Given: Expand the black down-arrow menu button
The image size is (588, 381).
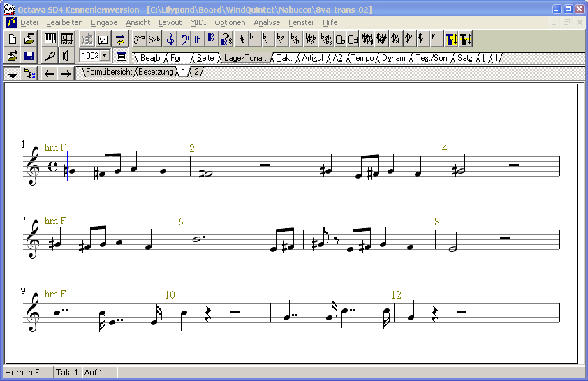Looking at the screenshot, I should coord(13,74).
